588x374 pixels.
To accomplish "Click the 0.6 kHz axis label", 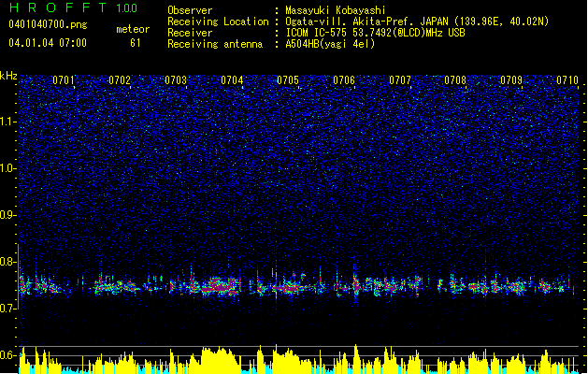I will [8, 355].
